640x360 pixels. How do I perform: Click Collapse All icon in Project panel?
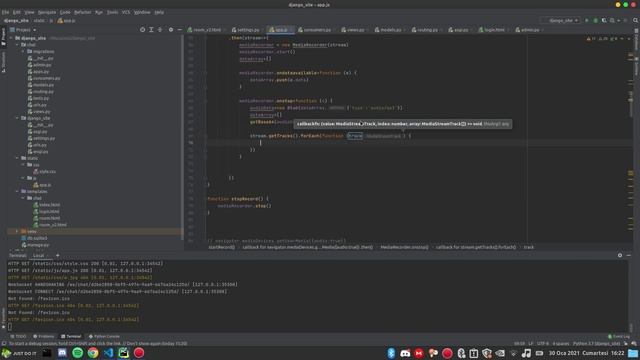pyautogui.click(x=160, y=30)
